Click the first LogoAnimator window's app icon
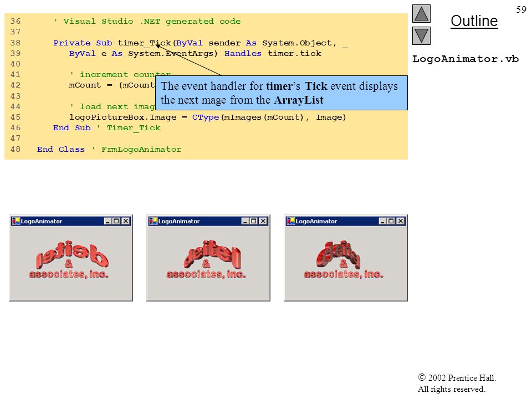 coord(16,221)
